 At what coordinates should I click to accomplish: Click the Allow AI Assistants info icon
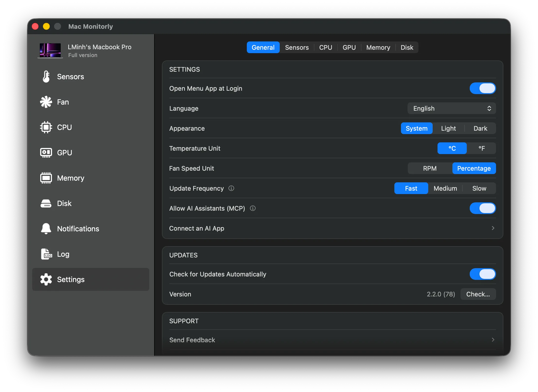pyautogui.click(x=253, y=208)
